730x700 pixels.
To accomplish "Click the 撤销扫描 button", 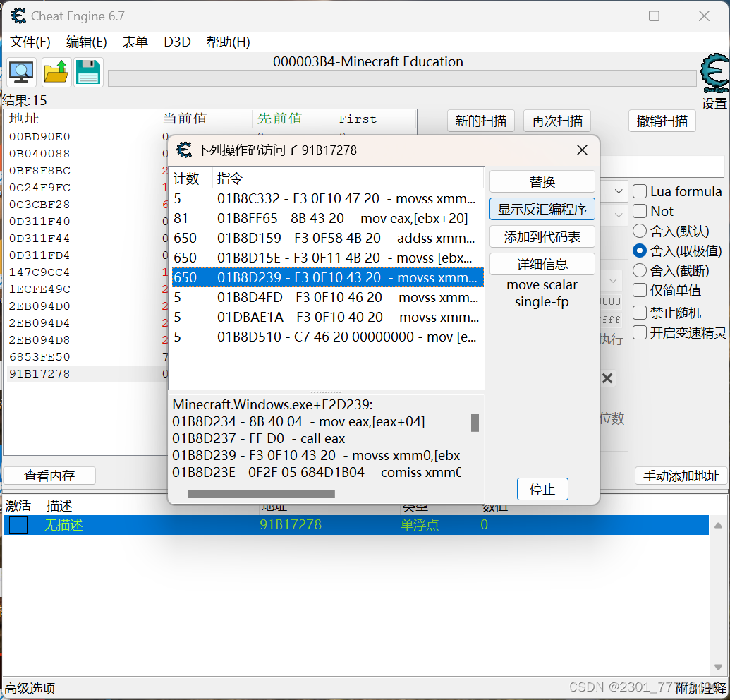I will [662, 121].
